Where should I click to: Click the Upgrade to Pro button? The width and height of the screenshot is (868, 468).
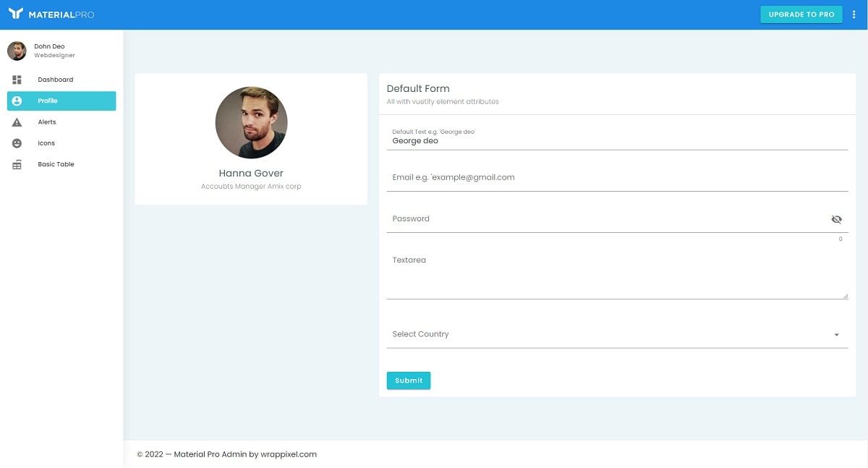tap(801, 14)
